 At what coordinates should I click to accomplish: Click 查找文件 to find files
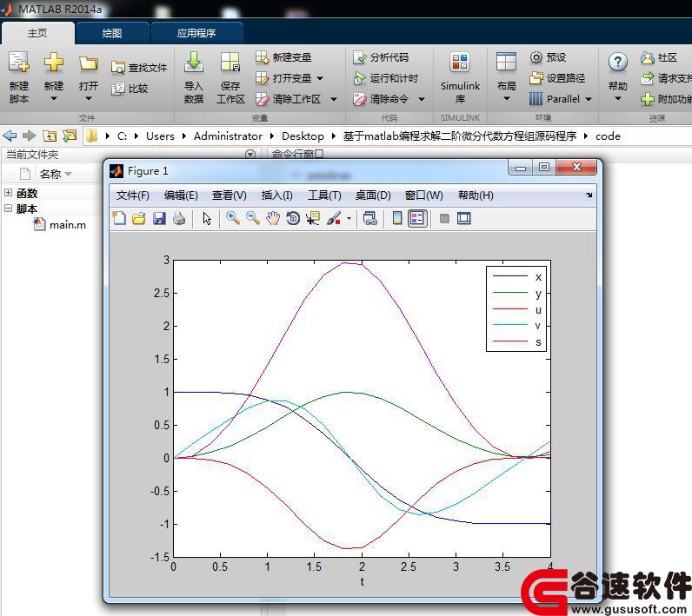(139, 68)
